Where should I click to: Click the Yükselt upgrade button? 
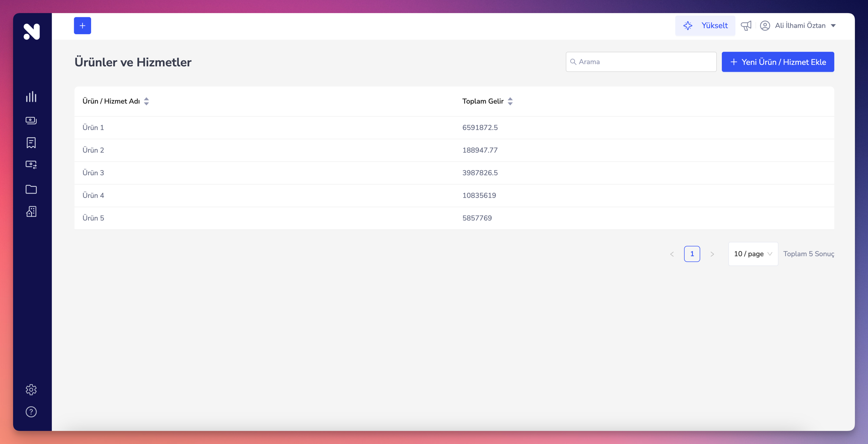705,26
